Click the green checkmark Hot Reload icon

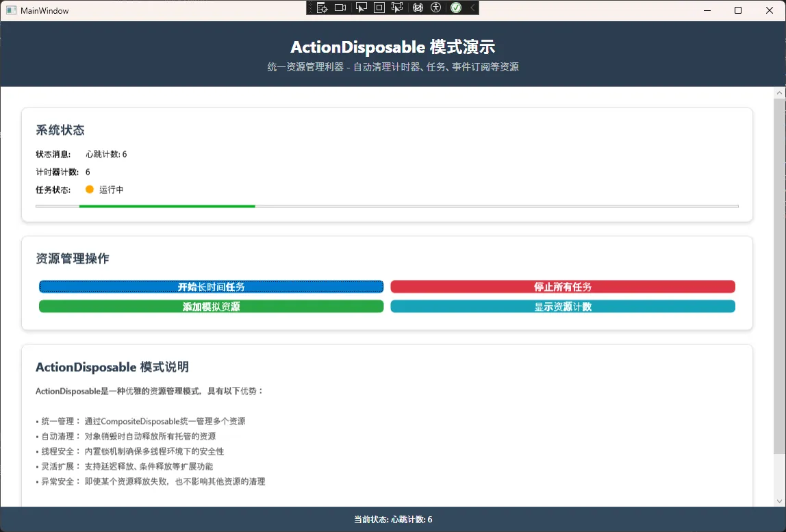click(455, 8)
